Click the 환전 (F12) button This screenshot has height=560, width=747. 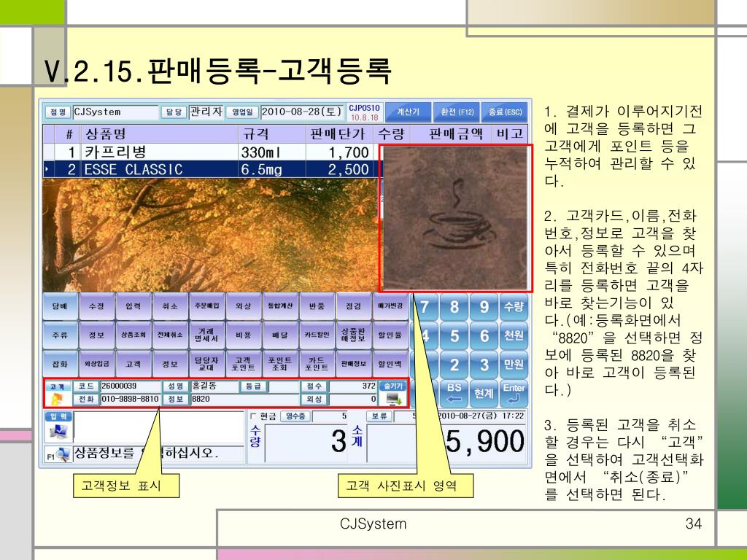(457, 112)
